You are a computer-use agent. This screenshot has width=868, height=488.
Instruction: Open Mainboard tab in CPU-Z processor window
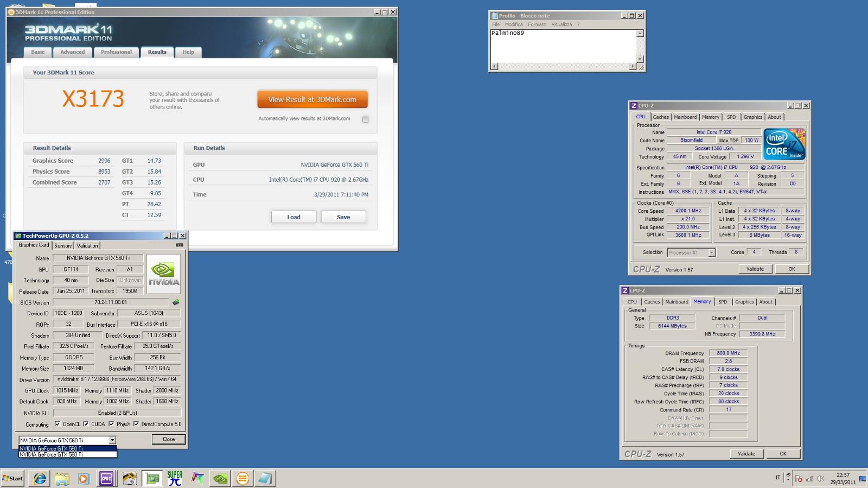[x=685, y=117]
